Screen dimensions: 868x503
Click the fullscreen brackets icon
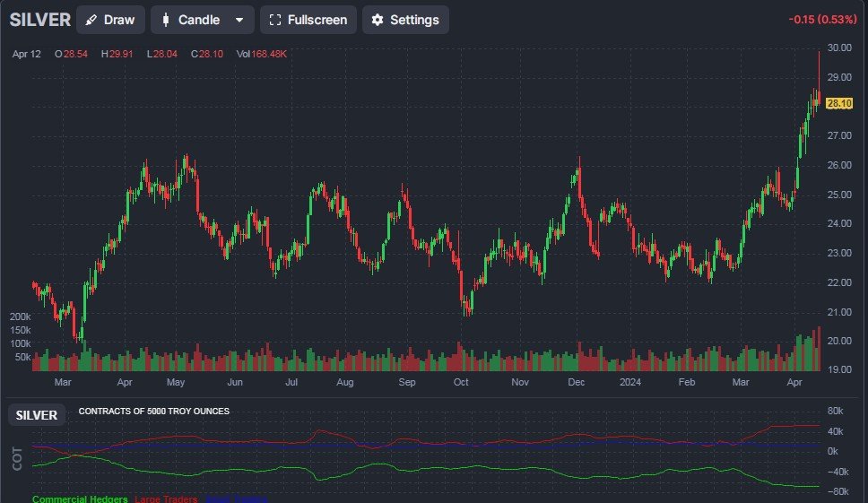pos(275,20)
